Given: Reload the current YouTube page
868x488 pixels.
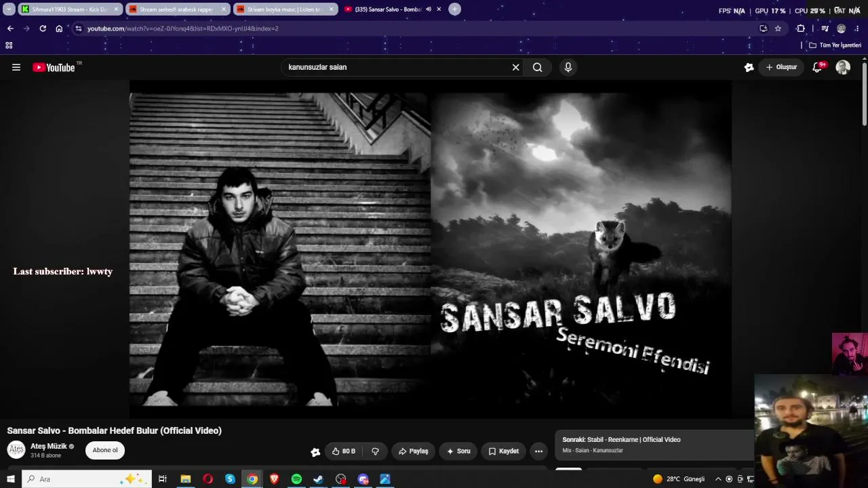Looking at the screenshot, I should [43, 28].
